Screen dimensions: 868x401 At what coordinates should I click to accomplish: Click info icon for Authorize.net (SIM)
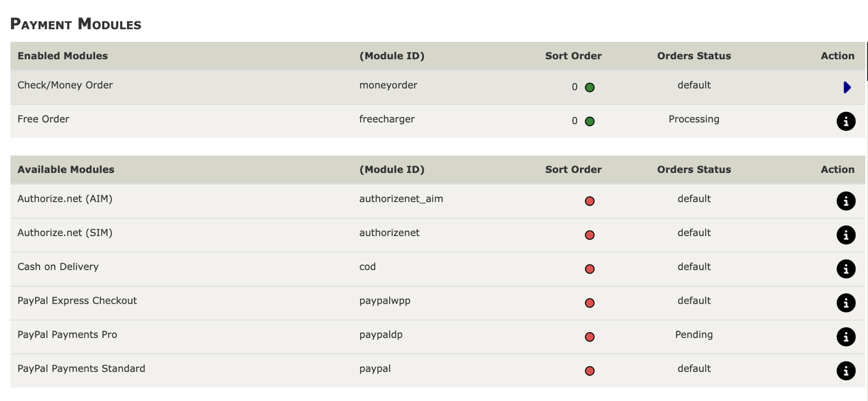click(845, 235)
